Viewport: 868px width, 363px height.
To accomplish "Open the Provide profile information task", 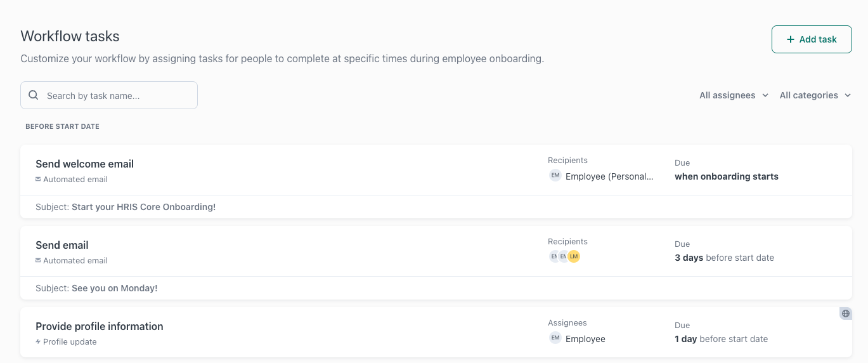I will [x=100, y=326].
